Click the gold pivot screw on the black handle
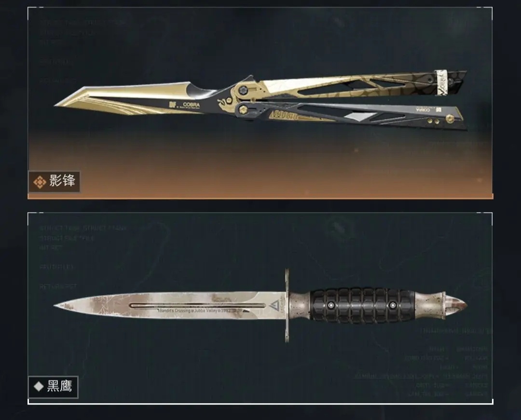 click(x=243, y=109)
